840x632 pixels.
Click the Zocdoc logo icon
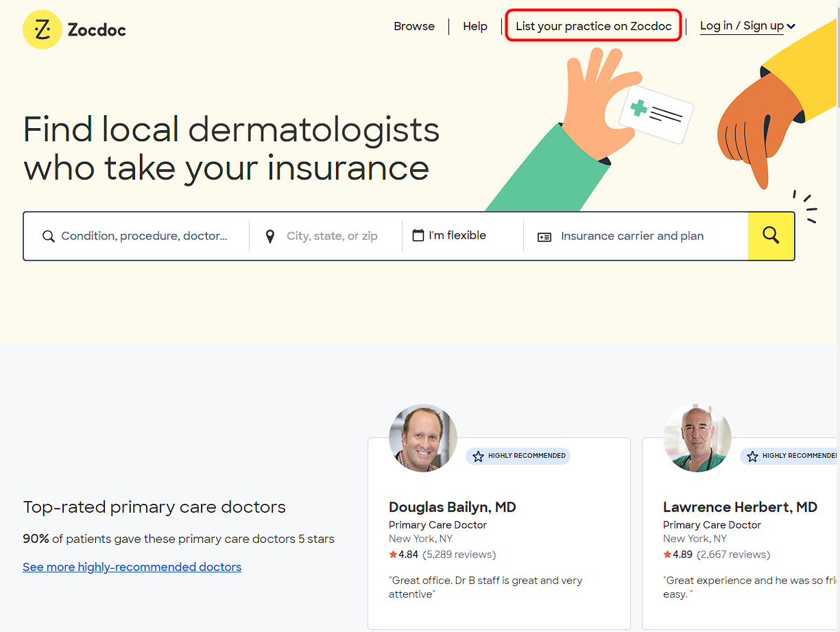[x=43, y=29]
